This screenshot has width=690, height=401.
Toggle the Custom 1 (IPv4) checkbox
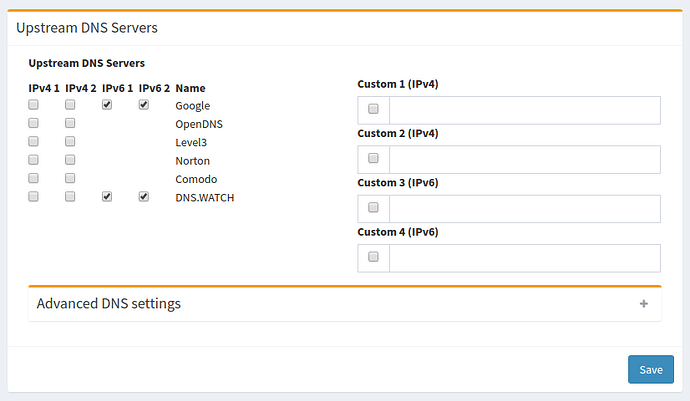374,109
